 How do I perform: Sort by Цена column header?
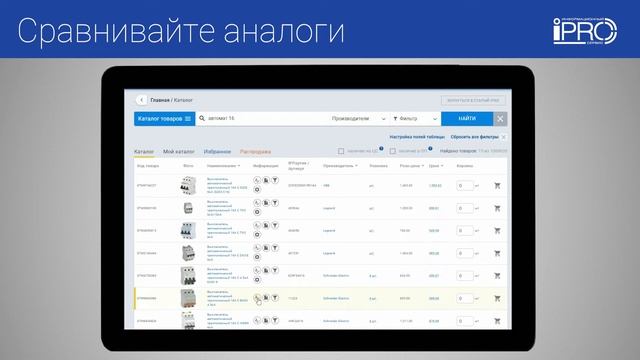pos(436,166)
